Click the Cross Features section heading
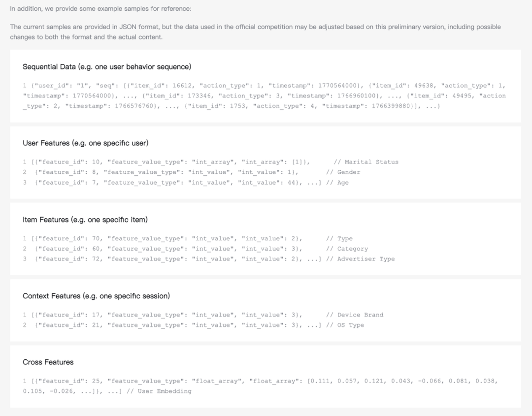Viewport: 532px width, 416px height. click(48, 362)
